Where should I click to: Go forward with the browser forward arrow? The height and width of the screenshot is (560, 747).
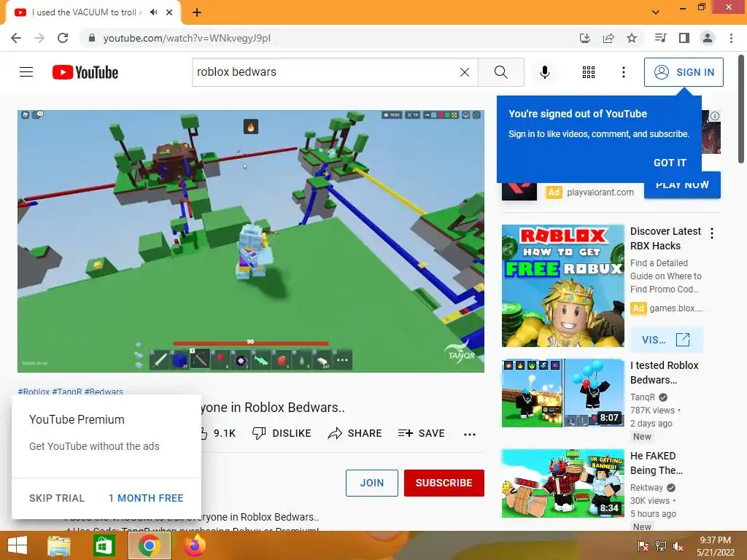coord(39,38)
